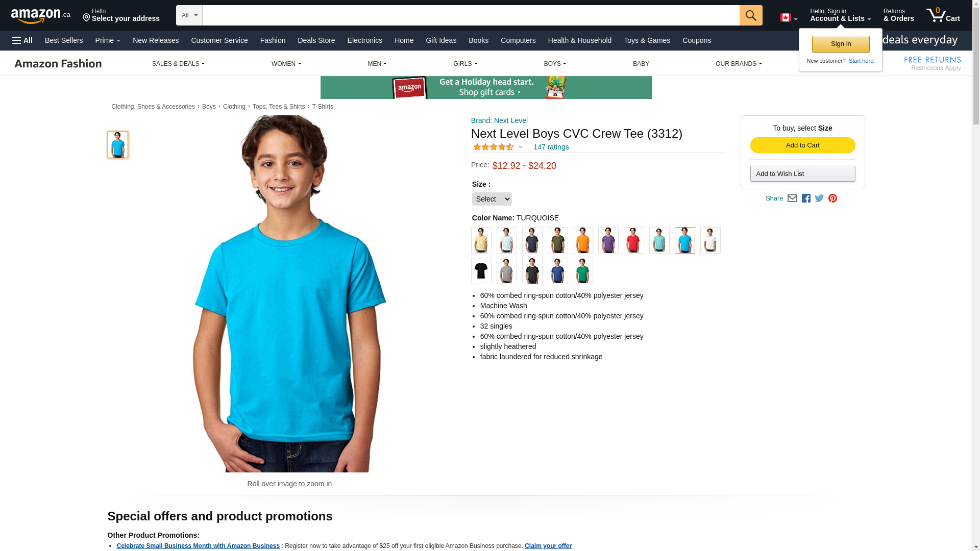
Task: Choose the red shirt color swatch
Action: click(x=634, y=240)
